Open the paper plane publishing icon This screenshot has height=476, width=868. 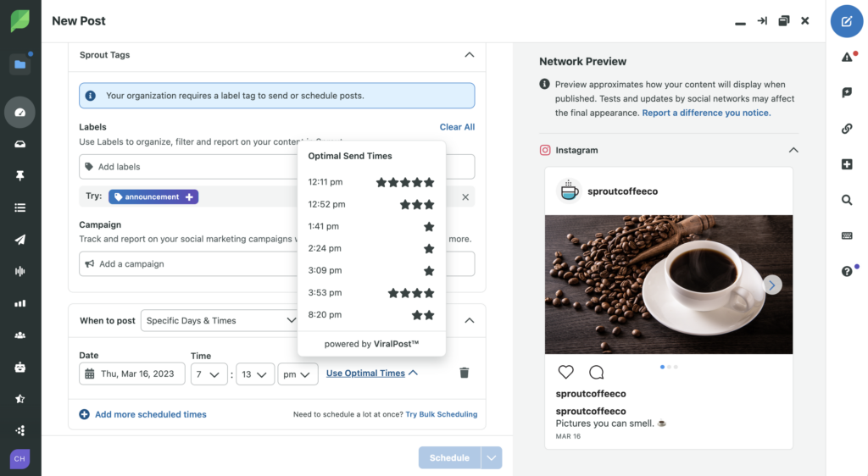click(x=20, y=240)
